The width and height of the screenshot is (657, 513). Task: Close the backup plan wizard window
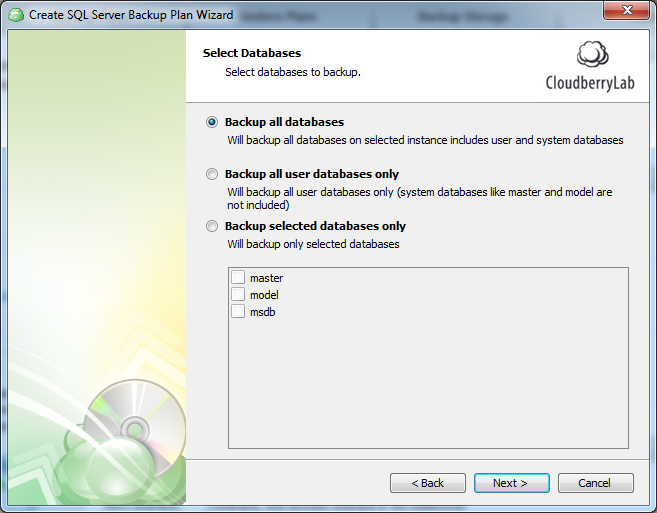pos(626,11)
